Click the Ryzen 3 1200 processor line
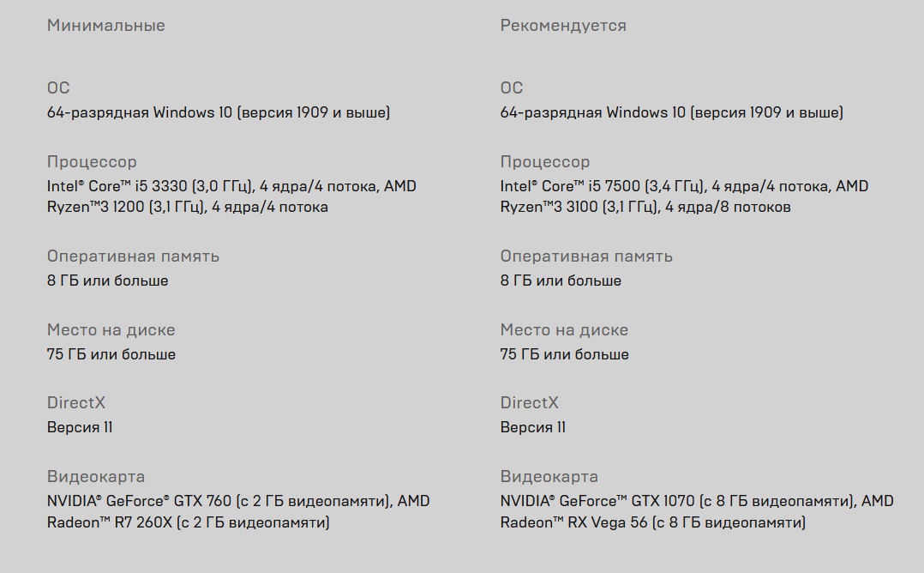The image size is (924, 573). pos(188,207)
